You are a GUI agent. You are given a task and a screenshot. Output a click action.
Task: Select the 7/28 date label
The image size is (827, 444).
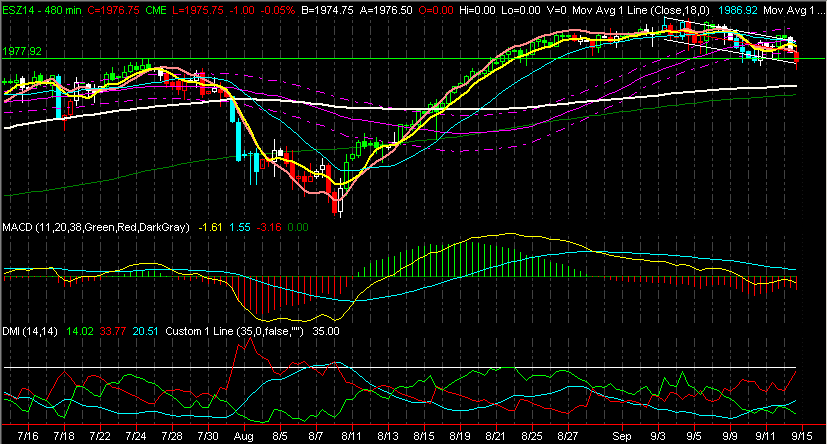172,436
